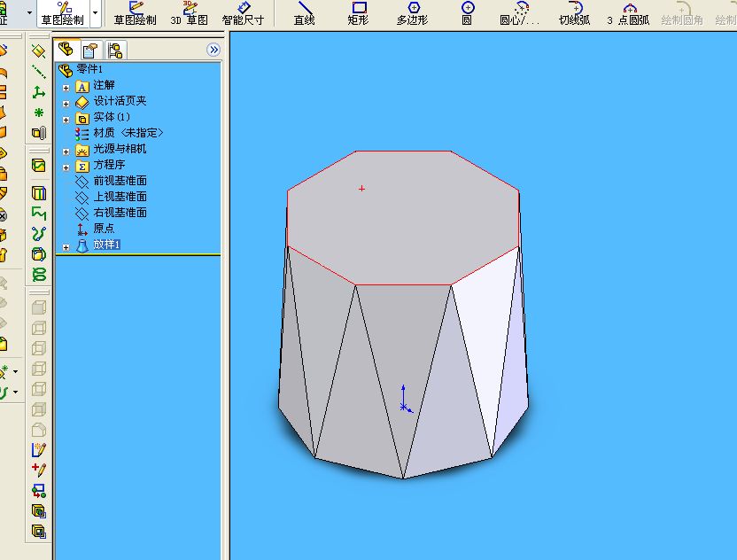This screenshot has width=737, height=560.
Task: Open the FeatureManager design tree tab
Action: pyautogui.click(x=66, y=50)
